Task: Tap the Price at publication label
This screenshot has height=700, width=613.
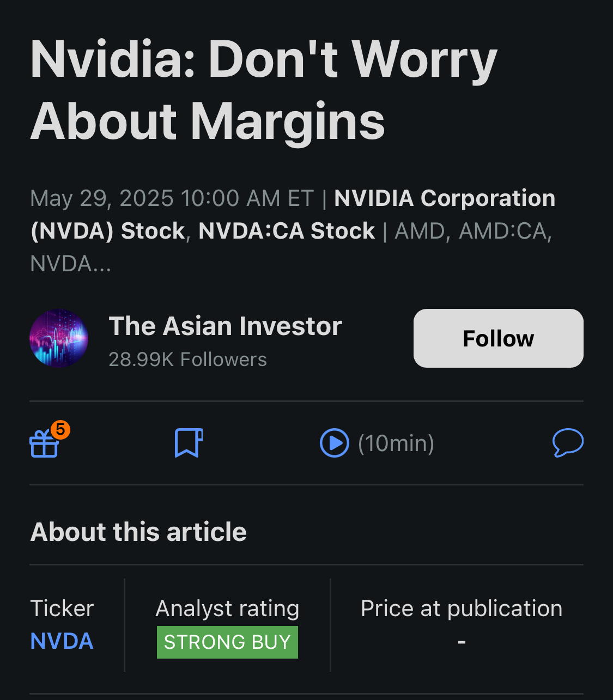Action: (461, 608)
